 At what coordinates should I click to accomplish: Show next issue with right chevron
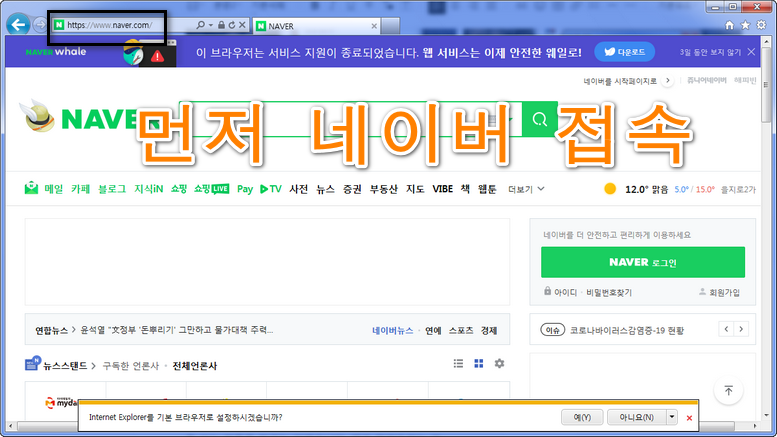pyautogui.click(x=741, y=329)
